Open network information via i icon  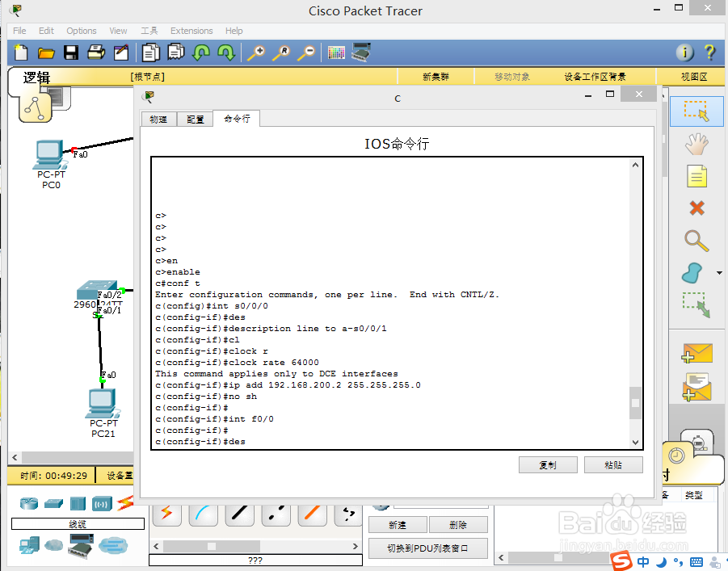685,52
